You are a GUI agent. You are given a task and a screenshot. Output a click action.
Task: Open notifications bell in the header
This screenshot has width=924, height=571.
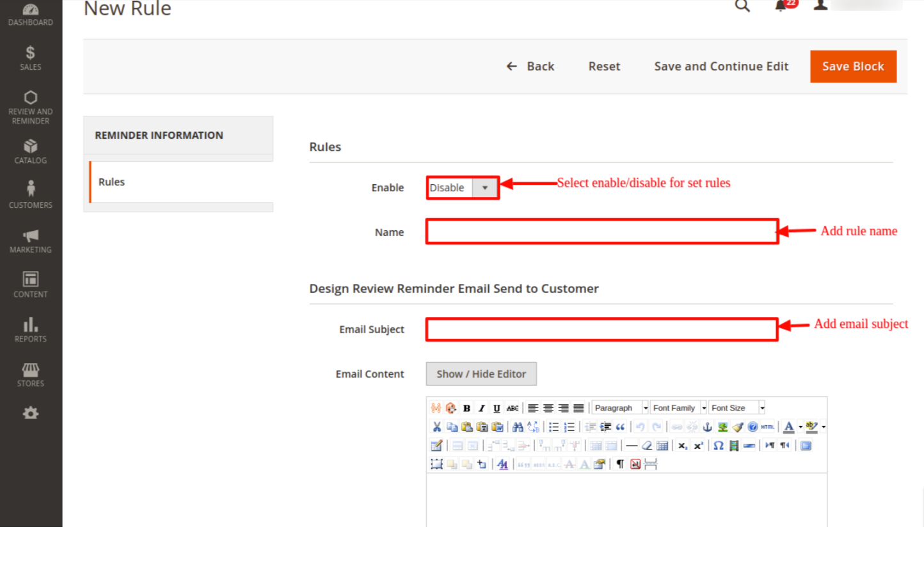point(781,6)
